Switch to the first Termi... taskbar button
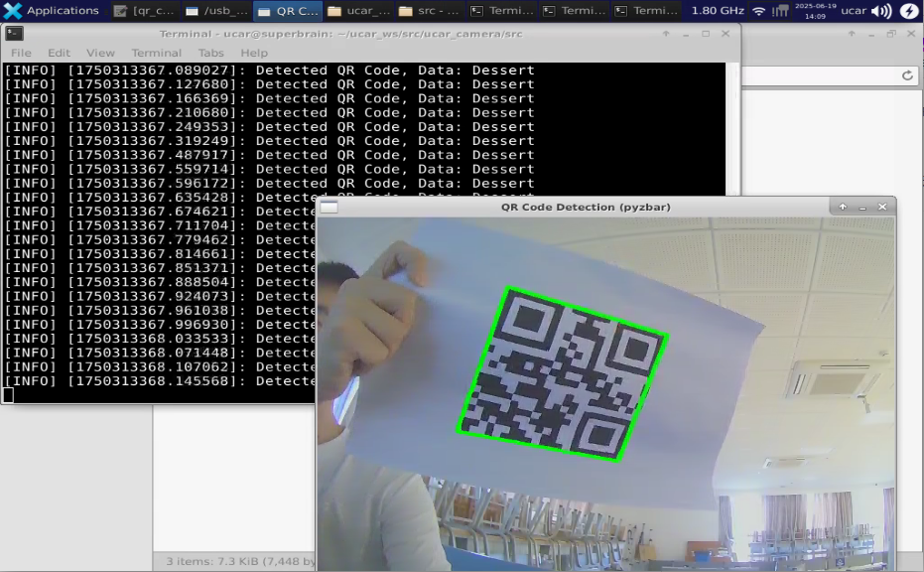Screen dimensions: 924x572 click(x=502, y=11)
